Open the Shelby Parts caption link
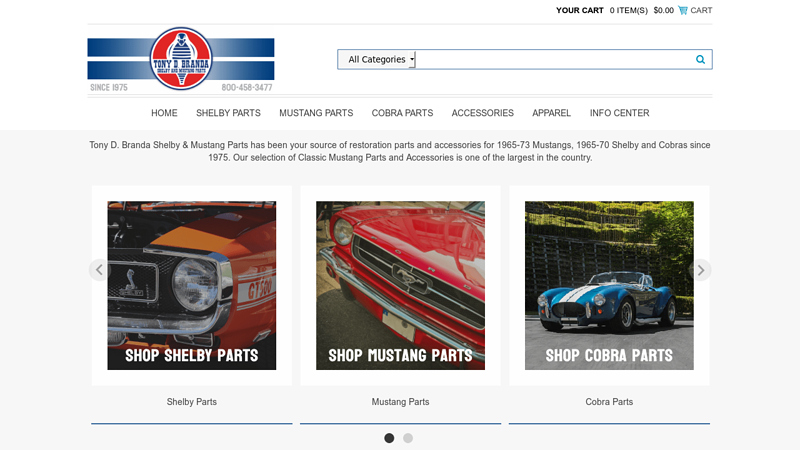The width and height of the screenshot is (800, 450). [192, 402]
